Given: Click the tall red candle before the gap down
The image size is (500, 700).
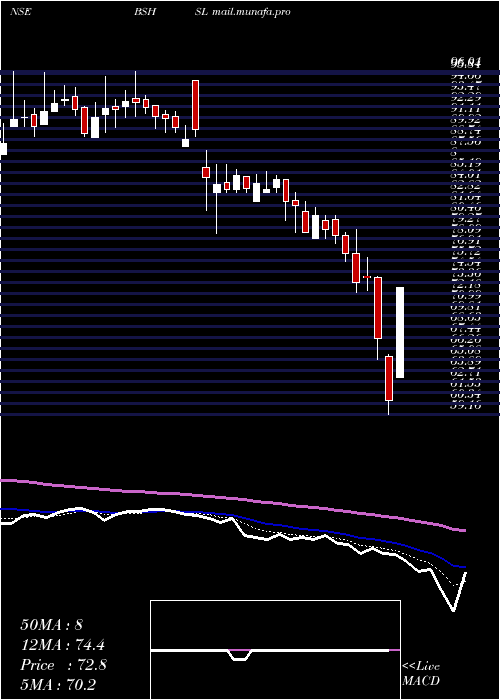Looking at the screenshot, I should [195, 105].
